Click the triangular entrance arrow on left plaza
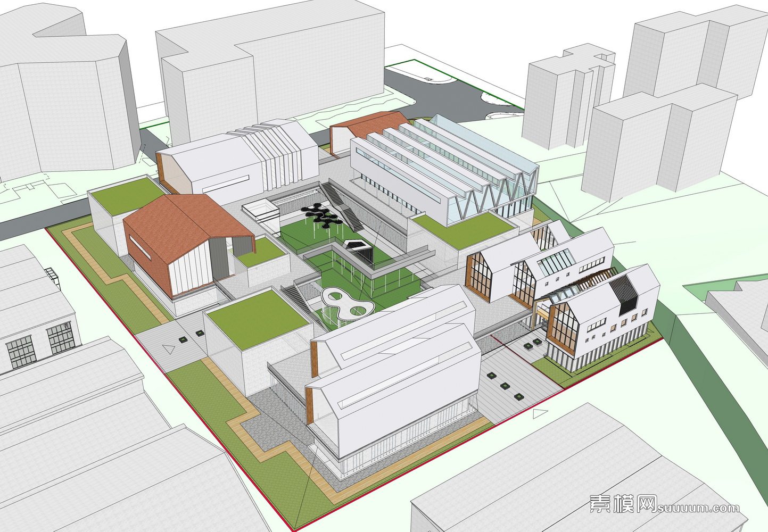This screenshot has height=532, width=768. click(x=169, y=350)
